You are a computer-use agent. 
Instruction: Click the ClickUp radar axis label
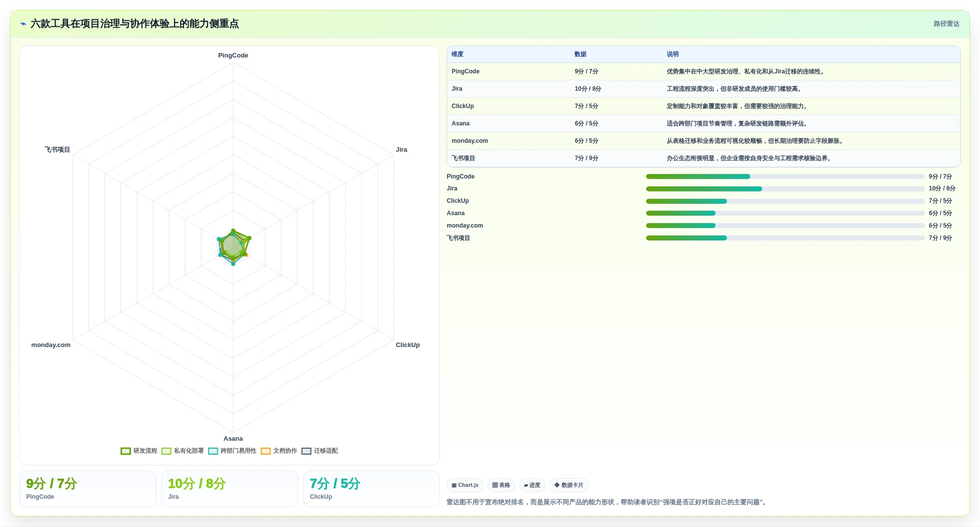pos(408,345)
